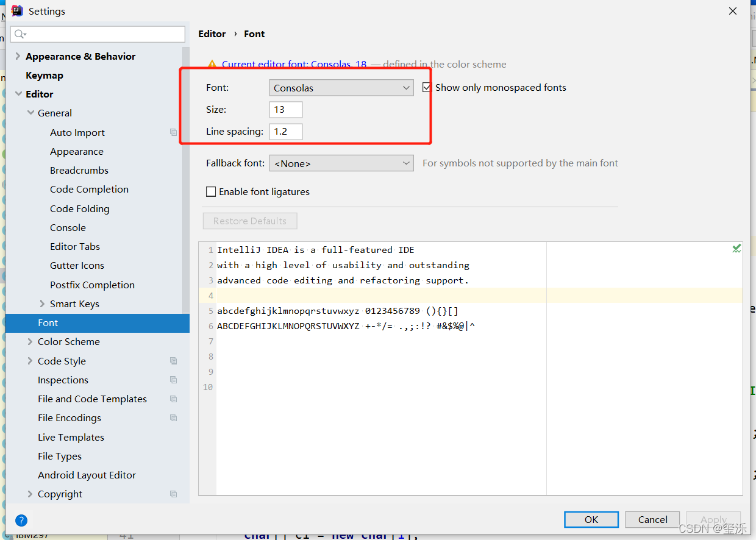Click the yellow warning icon next to current editor font
The image size is (756, 540).
pyautogui.click(x=212, y=64)
